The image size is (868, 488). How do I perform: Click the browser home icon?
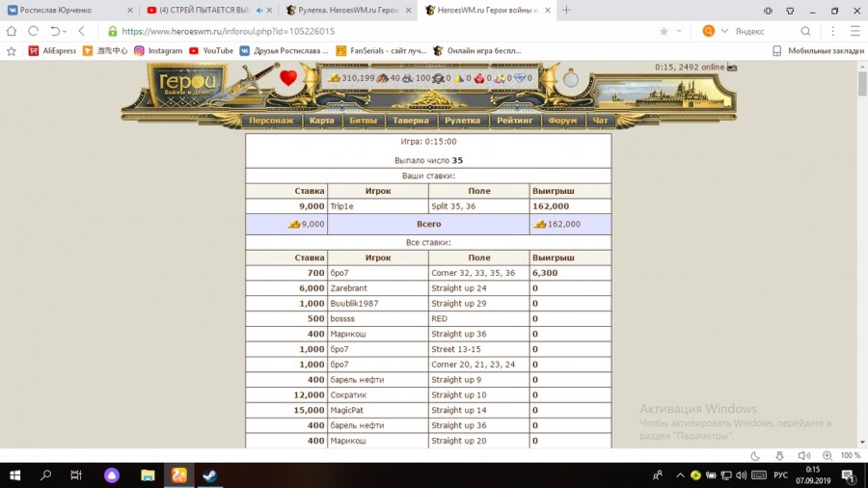coord(12,31)
